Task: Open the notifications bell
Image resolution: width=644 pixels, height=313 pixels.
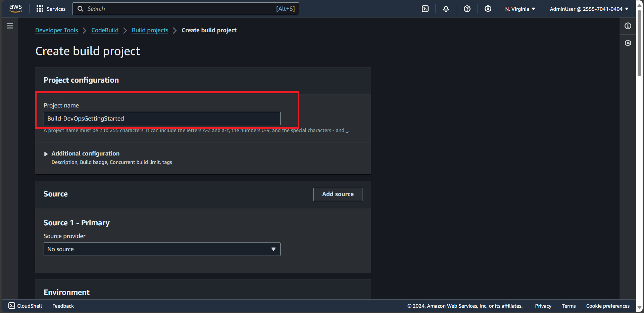Action: coord(446,9)
